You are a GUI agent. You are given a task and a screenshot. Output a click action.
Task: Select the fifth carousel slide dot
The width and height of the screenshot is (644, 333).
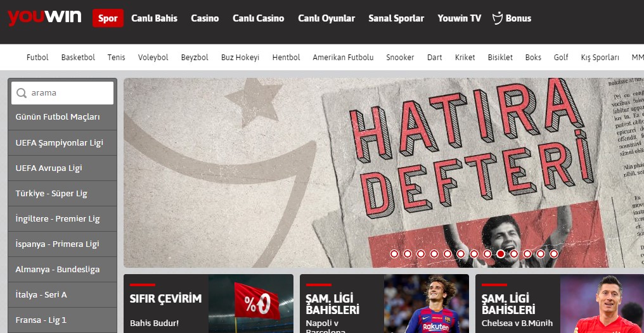448,254
